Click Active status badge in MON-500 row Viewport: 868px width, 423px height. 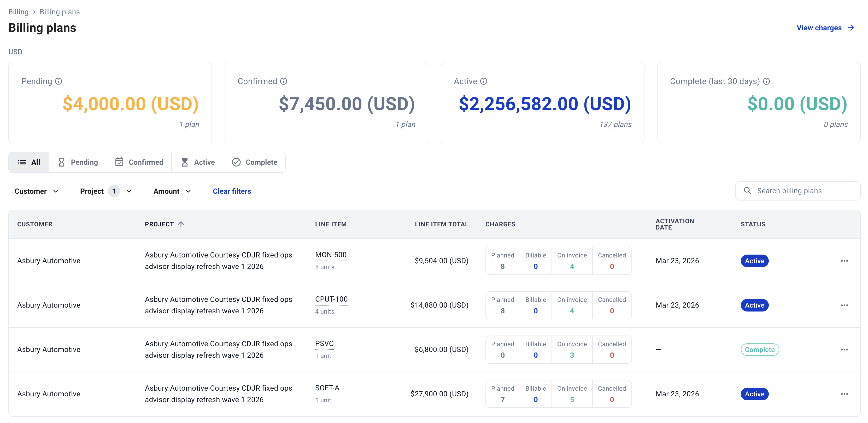click(x=754, y=261)
